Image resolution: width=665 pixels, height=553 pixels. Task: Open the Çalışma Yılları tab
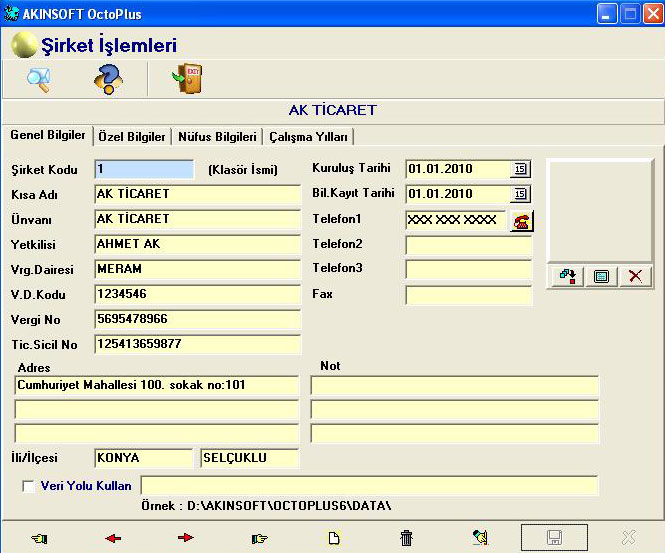tap(308, 137)
